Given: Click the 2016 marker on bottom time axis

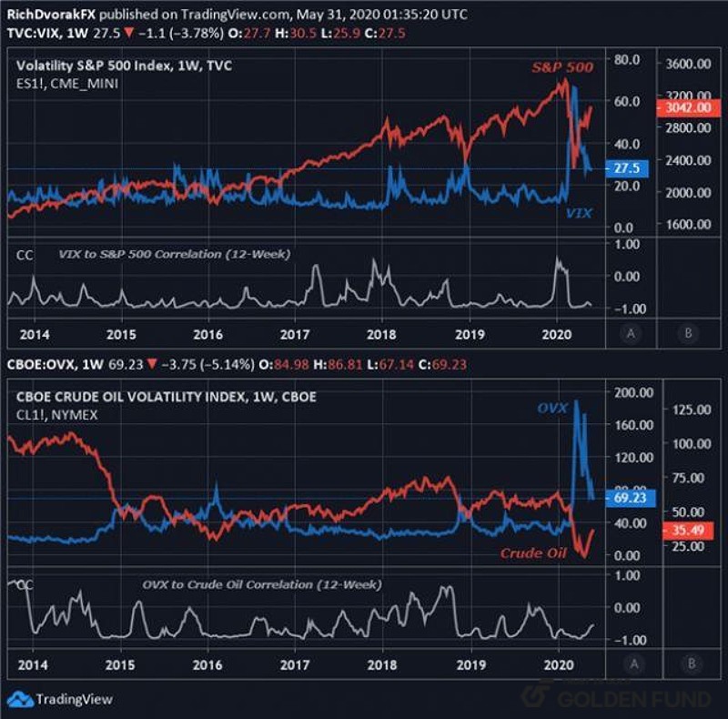Looking at the screenshot, I should pyautogui.click(x=207, y=664).
